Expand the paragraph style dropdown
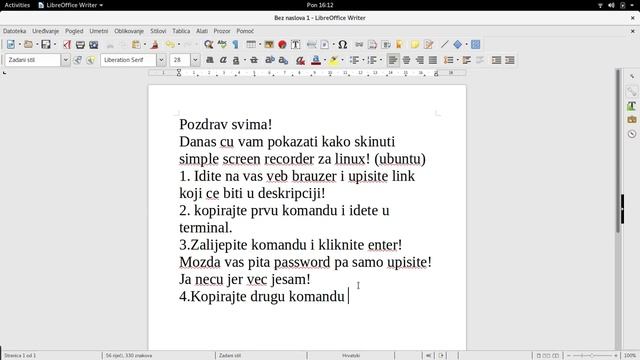640x360 pixels. click(x=65, y=60)
